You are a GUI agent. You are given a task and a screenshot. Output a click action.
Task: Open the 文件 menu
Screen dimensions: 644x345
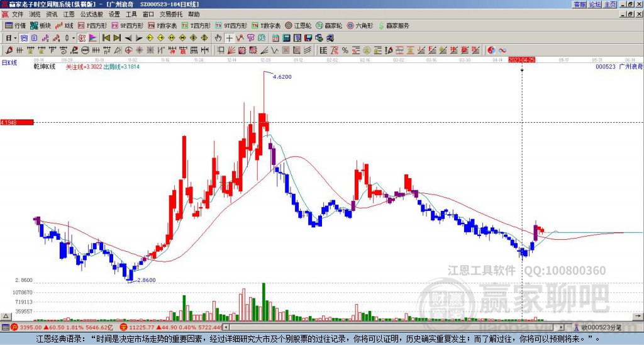[18, 14]
